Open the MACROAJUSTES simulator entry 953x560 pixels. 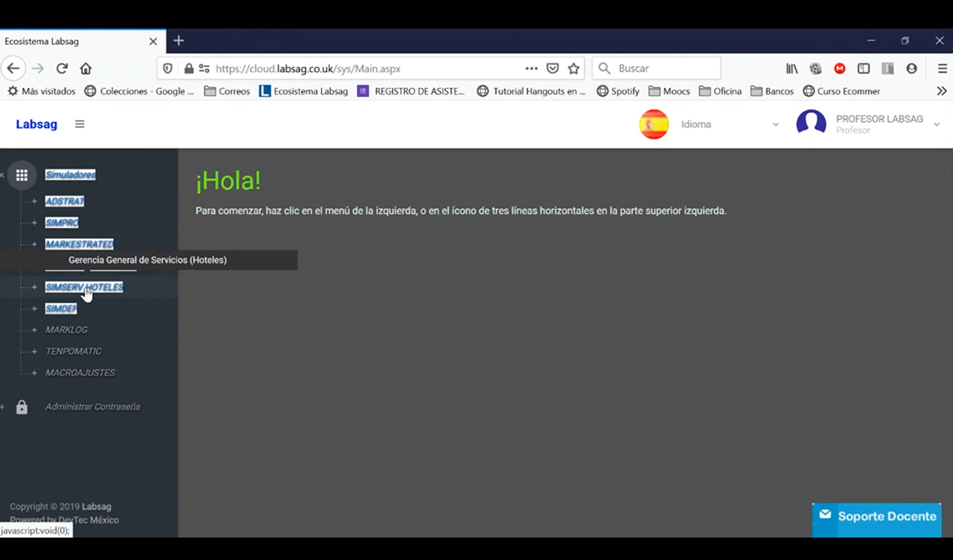pos(80,373)
